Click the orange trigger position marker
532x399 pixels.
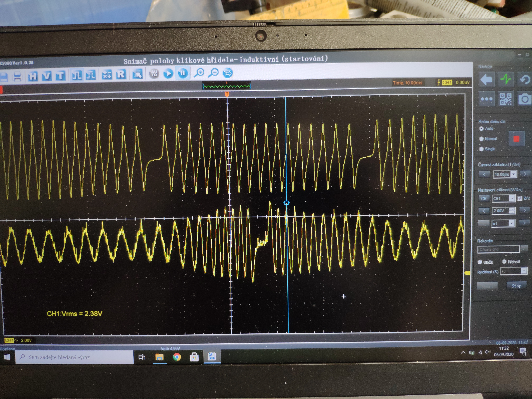227,94
